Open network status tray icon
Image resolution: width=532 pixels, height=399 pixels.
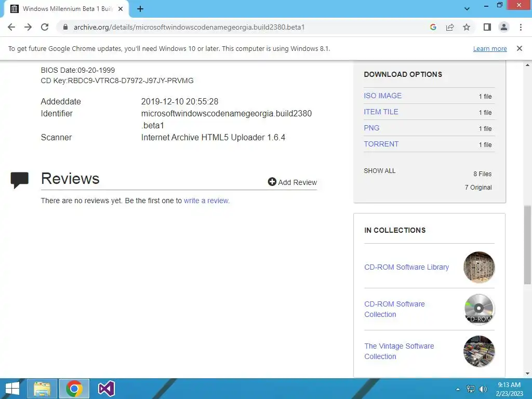pos(471,389)
